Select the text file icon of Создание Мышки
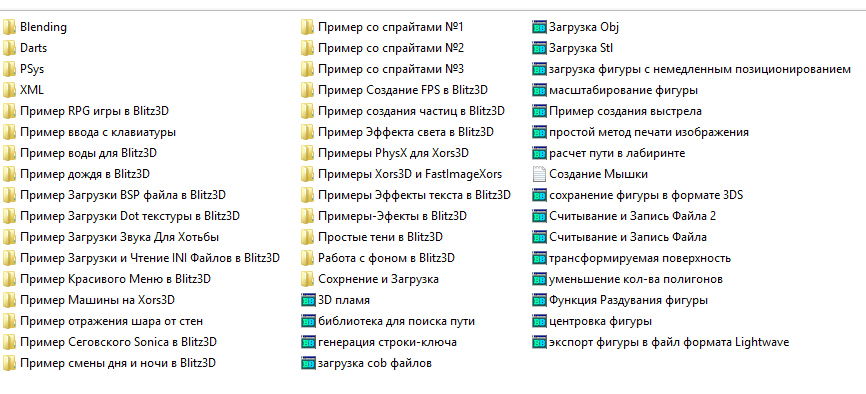Viewport: 866px width, 394px height. point(539,174)
